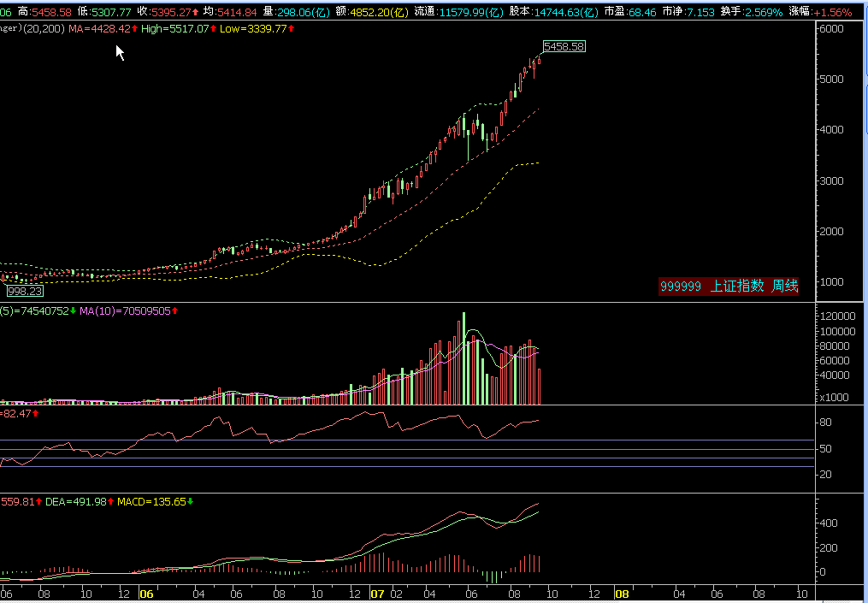Click the 40000 volume axis label
Screen dimensions: 868x603
tap(835, 375)
